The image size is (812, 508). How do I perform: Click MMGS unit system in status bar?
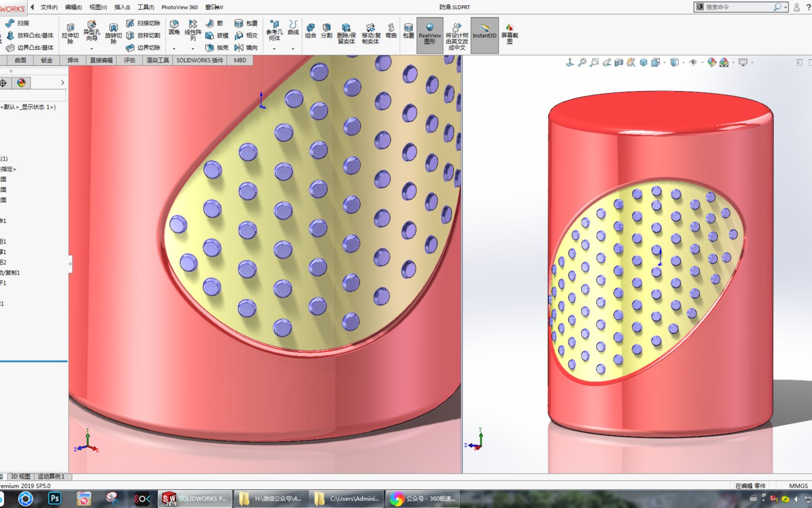click(x=798, y=485)
